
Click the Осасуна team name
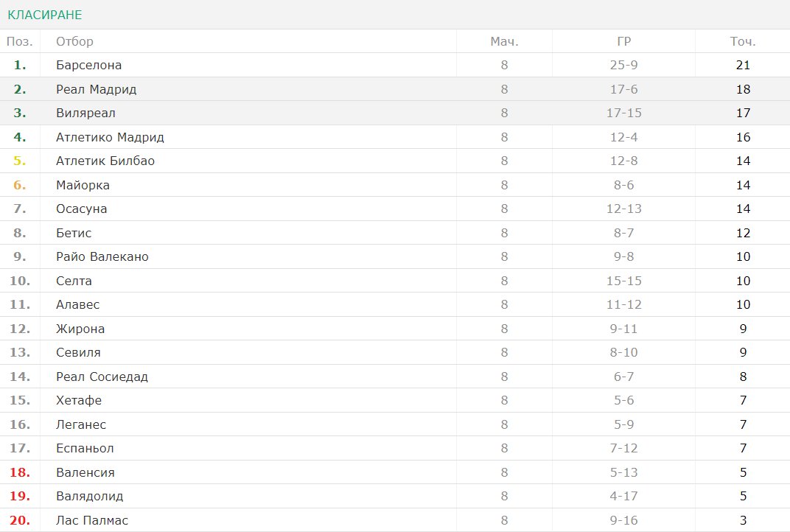tap(82, 209)
